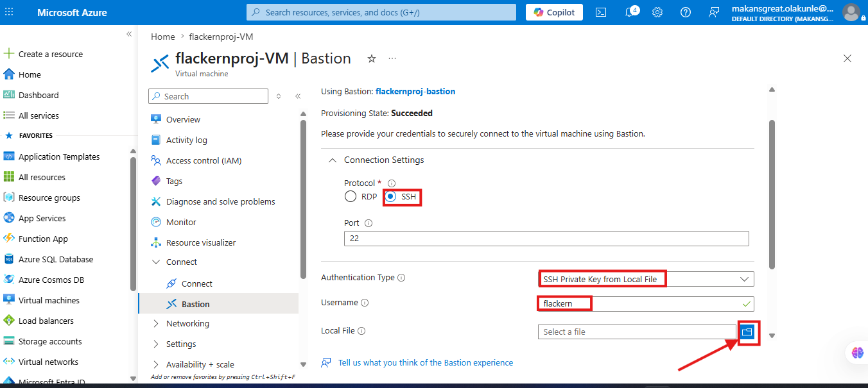Launch Cloud Shell from the top bar
This screenshot has width=868, height=388.
click(x=601, y=12)
